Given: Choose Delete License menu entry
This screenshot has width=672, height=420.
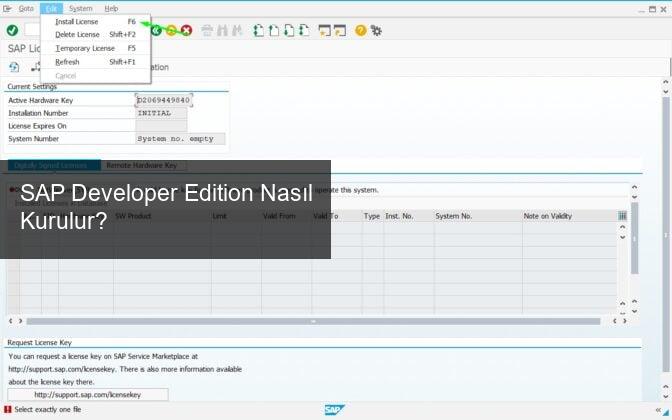Looking at the screenshot, I should (x=77, y=34).
